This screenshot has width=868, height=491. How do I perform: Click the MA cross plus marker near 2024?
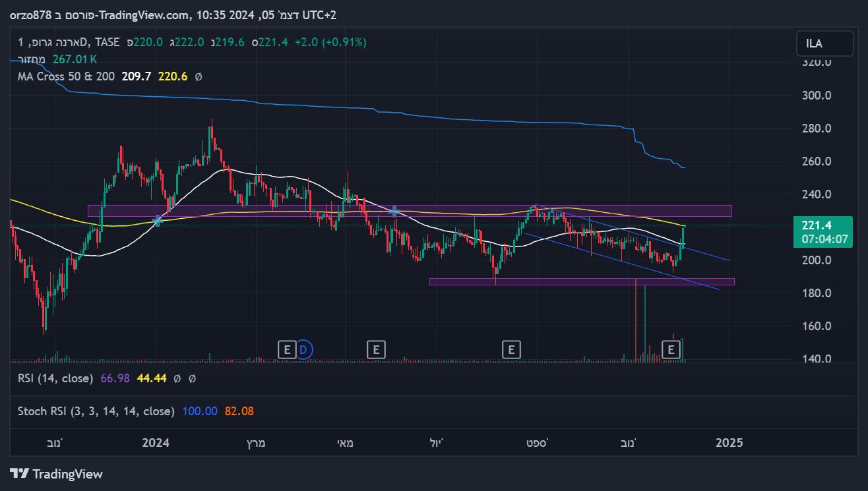pyautogui.click(x=158, y=221)
